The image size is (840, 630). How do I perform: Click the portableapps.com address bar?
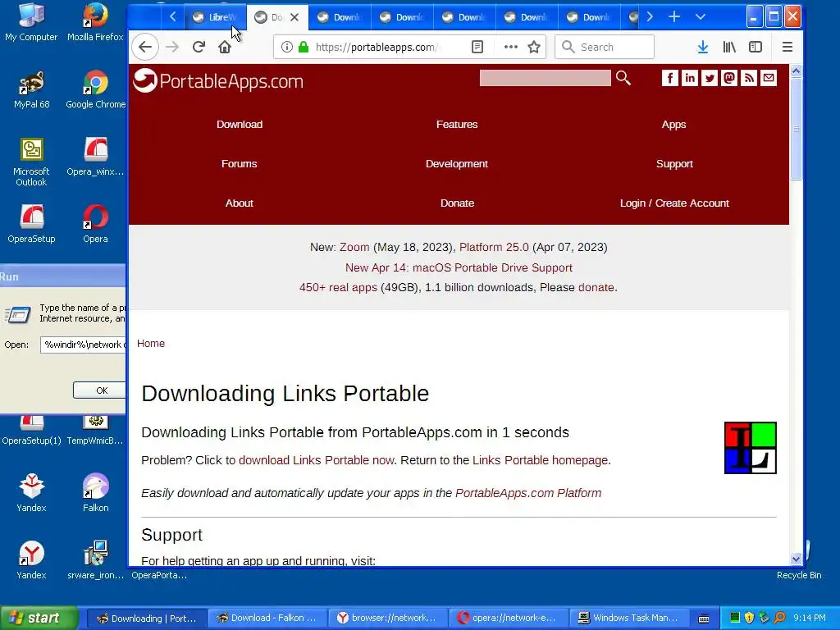(x=377, y=47)
